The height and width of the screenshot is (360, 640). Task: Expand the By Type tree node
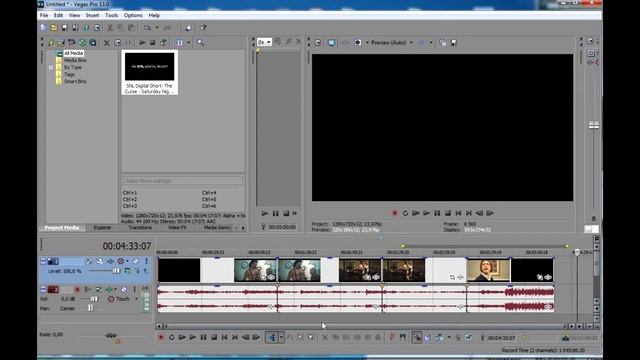[x=51, y=67]
